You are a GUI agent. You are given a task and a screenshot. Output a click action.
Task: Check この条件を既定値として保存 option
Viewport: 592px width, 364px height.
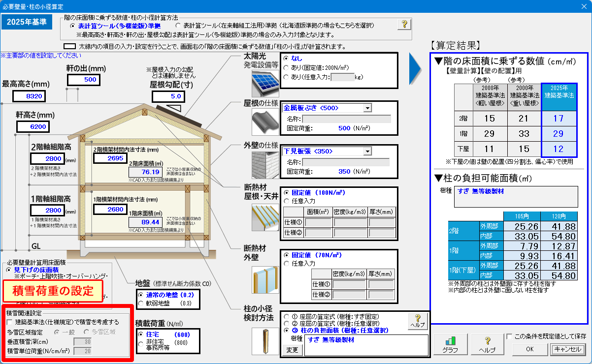tap(510, 337)
